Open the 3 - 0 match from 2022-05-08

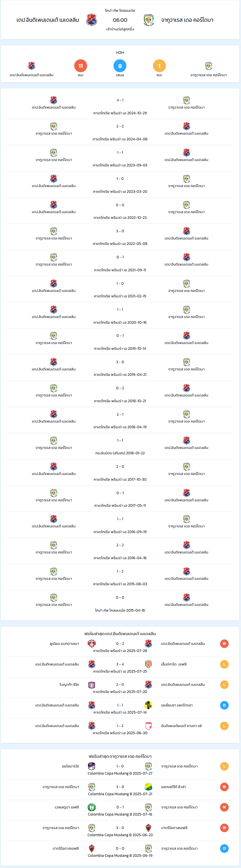click(x=120, y=237)
